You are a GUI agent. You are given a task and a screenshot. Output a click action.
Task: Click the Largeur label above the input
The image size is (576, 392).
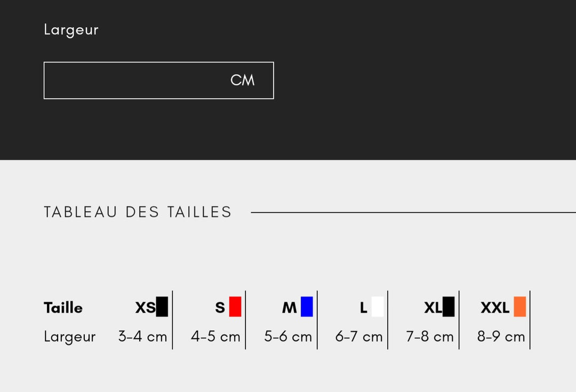(71, 30)
